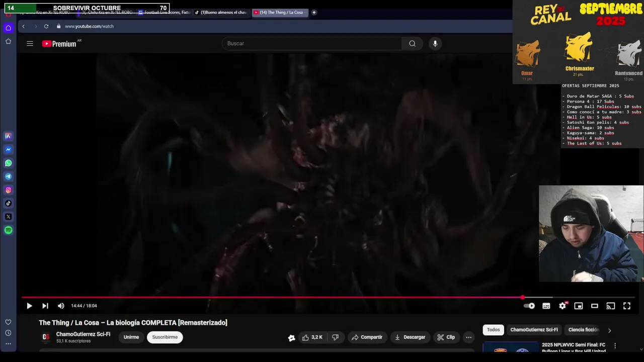Select The Thing / La Cosa tab
644x362 pixels.
pyautogui.click(x=279, y=13)
